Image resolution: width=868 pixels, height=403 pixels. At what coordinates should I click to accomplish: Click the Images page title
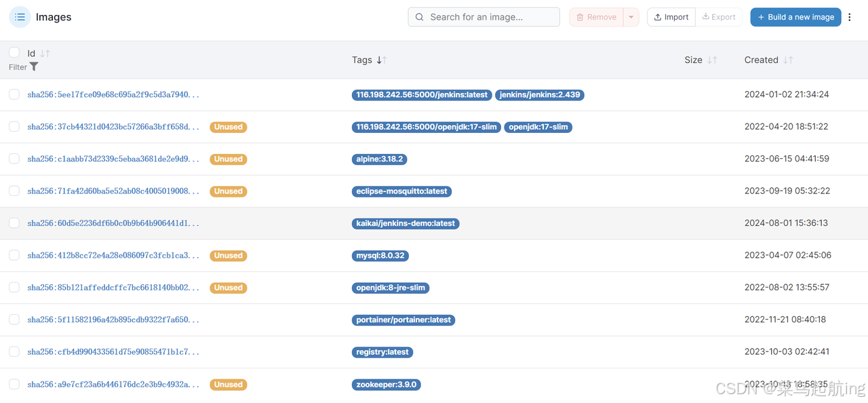click(x=54, y=17)
